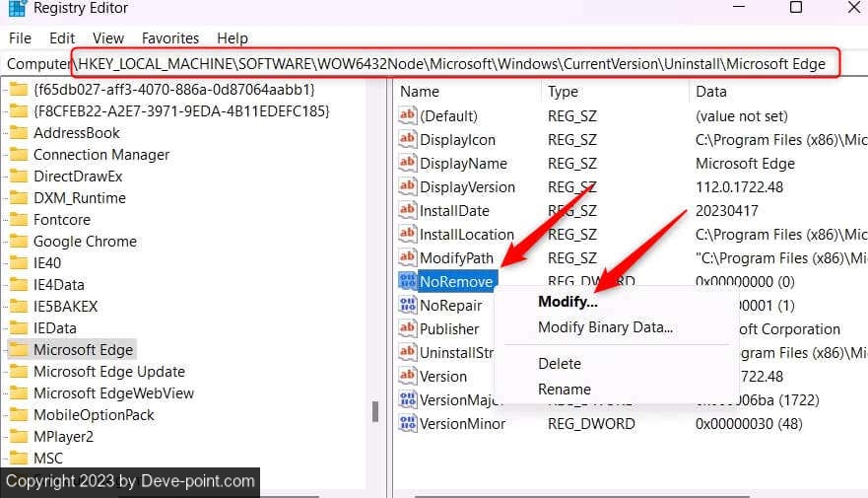Screen dimensions: 868x498
Task: Click the folder icon for Google Chrome key
Action: [x=17, y=242]
